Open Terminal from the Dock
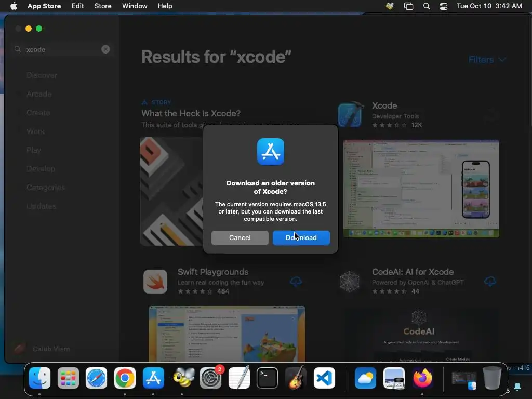Screen dimensions: 532x399 (268, 378)
